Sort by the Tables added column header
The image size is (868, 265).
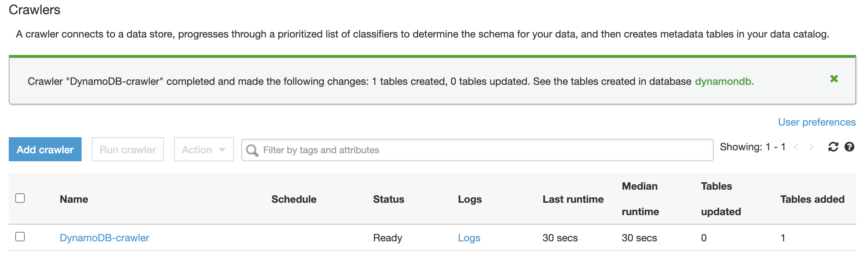click(x=812, y=199)
